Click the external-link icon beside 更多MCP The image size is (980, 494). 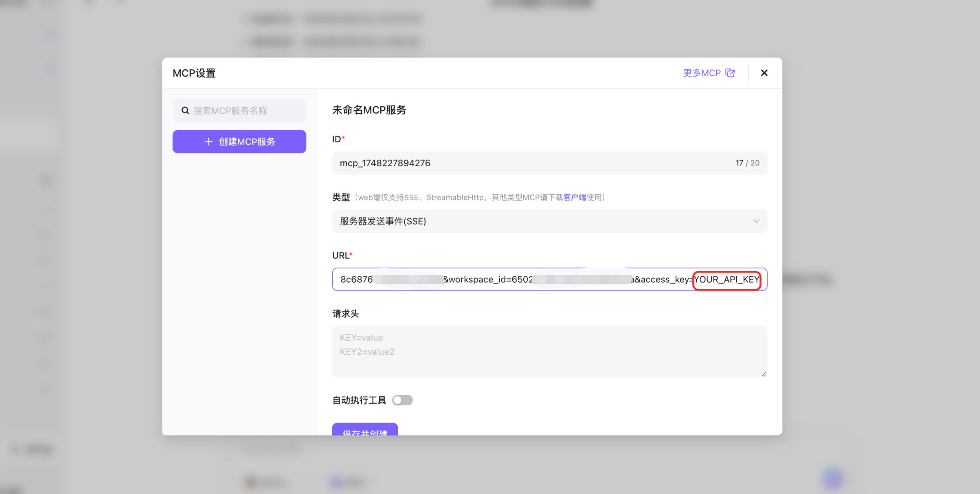coord(730,73)
